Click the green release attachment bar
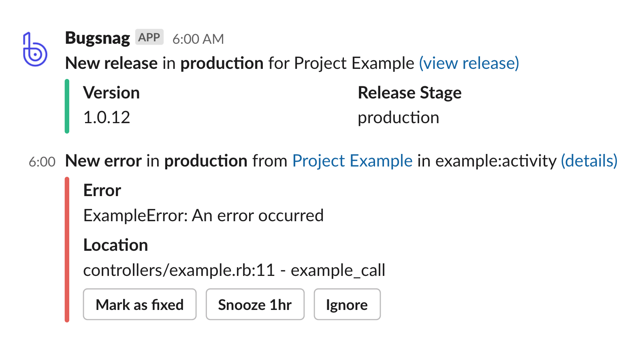Image resolution: width=644 pixels, height=346 pixels. pos(67,106)
